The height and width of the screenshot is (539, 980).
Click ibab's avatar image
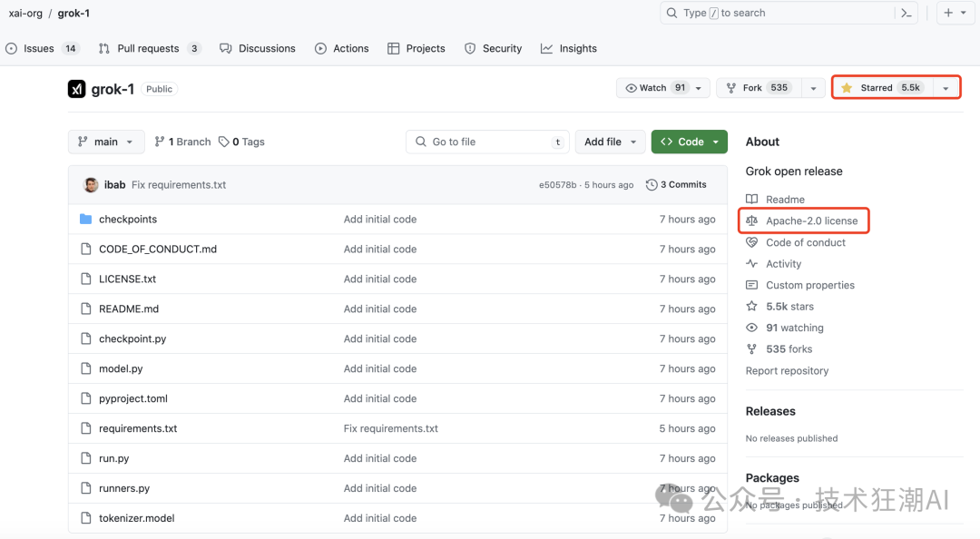tap(91, 184)
